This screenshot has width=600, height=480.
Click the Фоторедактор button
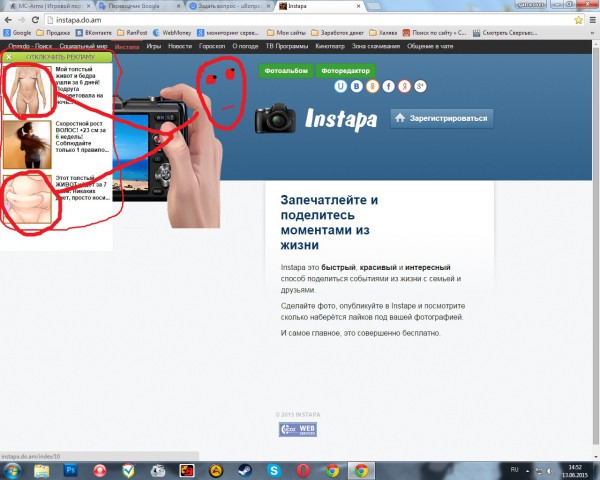point(345,71)
